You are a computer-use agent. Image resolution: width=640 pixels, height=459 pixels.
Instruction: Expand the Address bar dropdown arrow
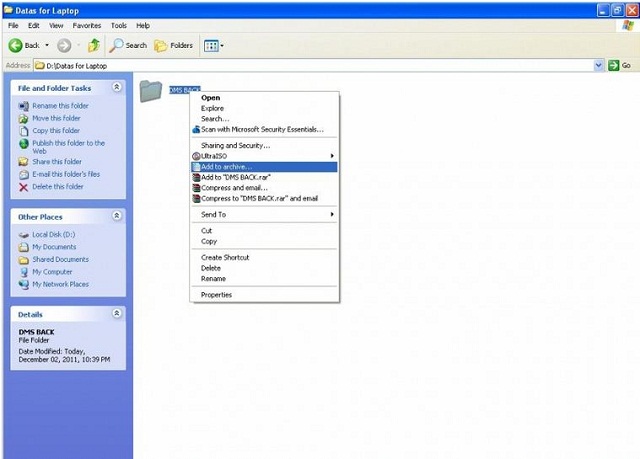coord(599,65)
